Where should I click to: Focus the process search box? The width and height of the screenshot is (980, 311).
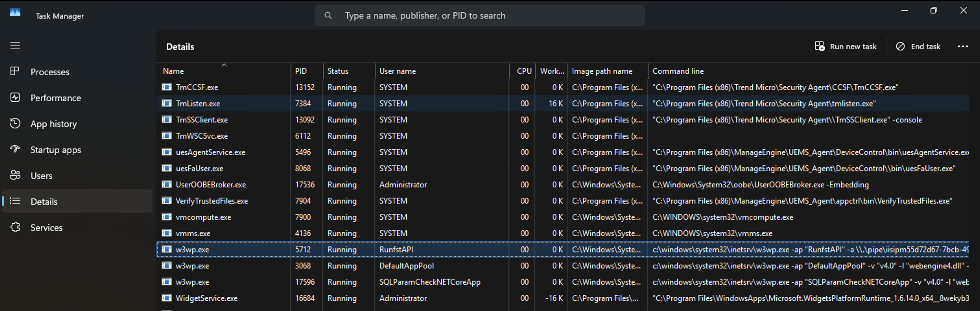click(479, 16)
